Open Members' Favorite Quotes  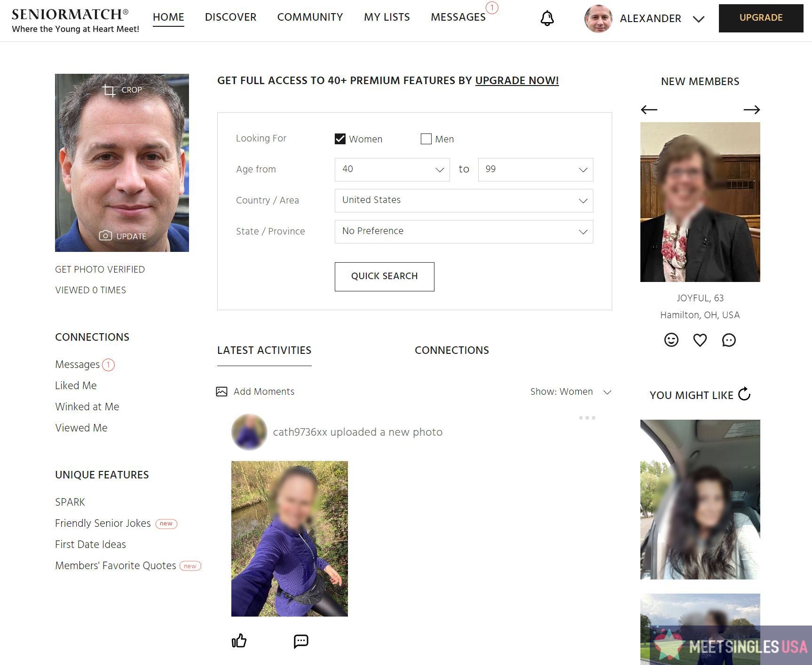coord(116,565)
